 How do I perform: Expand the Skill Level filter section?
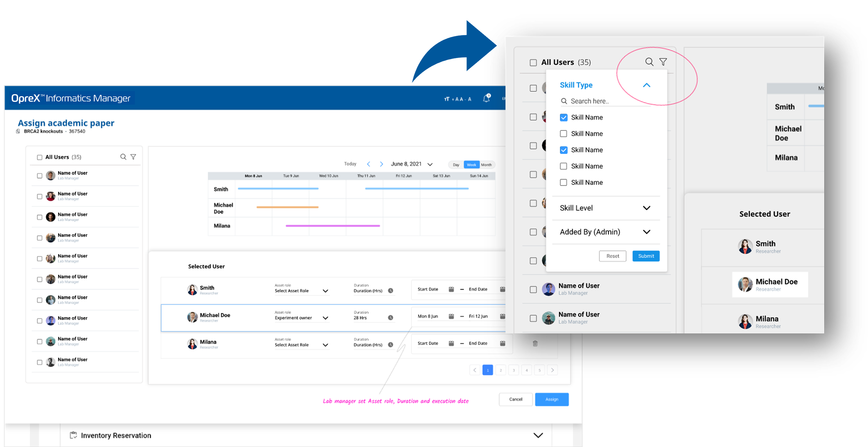pos(646,208)
